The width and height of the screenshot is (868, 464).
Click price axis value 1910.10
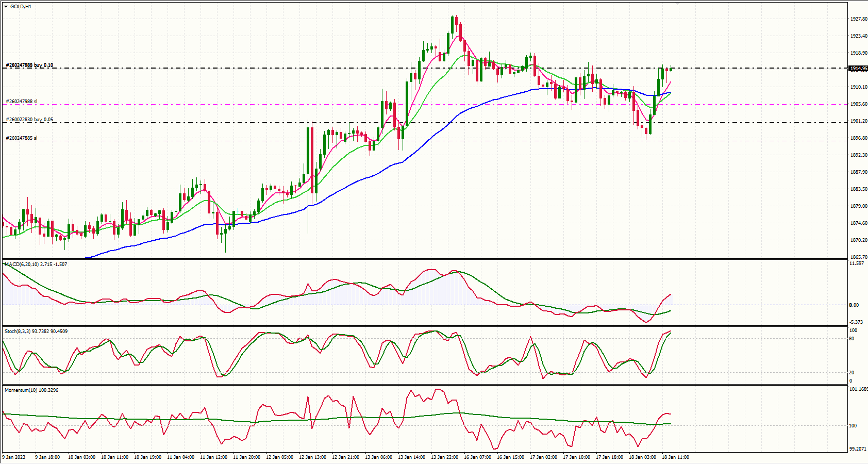[x=858, y=87]
